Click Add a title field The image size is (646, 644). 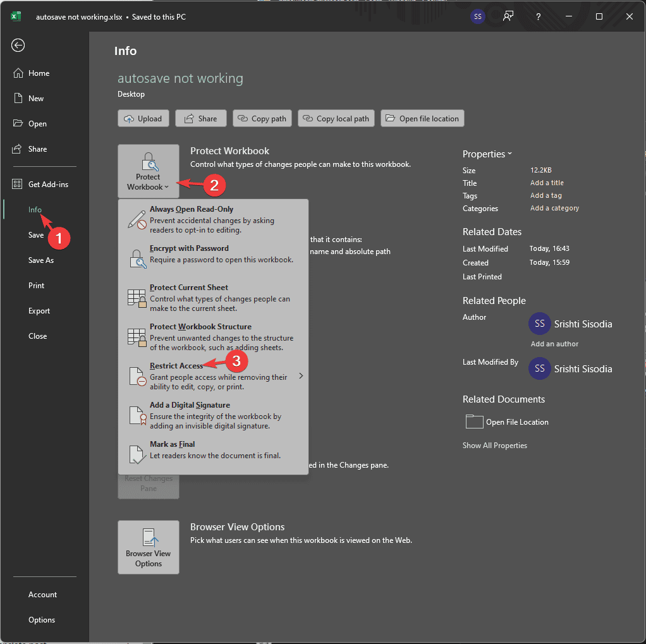[547, 183]
